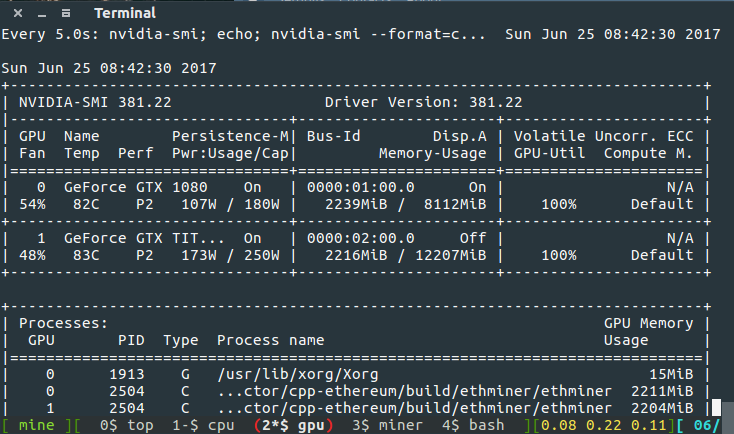Click the mine session name in status bar
The height and width of the screenshot is (434, 734).
click(35, 427)
